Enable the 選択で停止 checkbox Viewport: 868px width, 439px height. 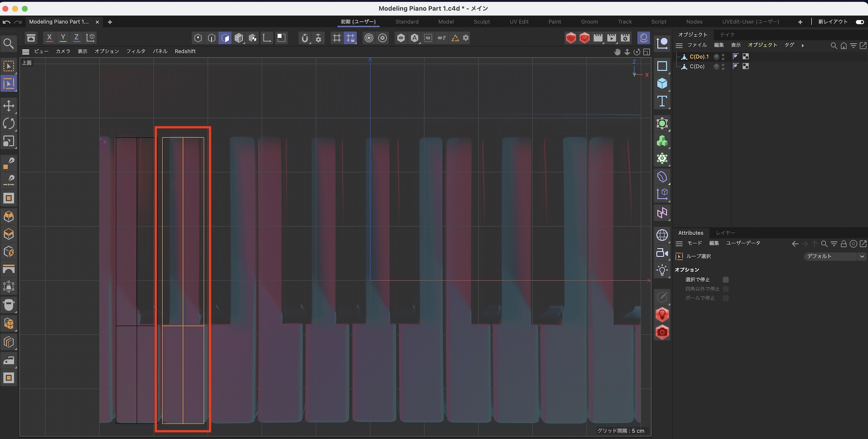click(726, 280)
